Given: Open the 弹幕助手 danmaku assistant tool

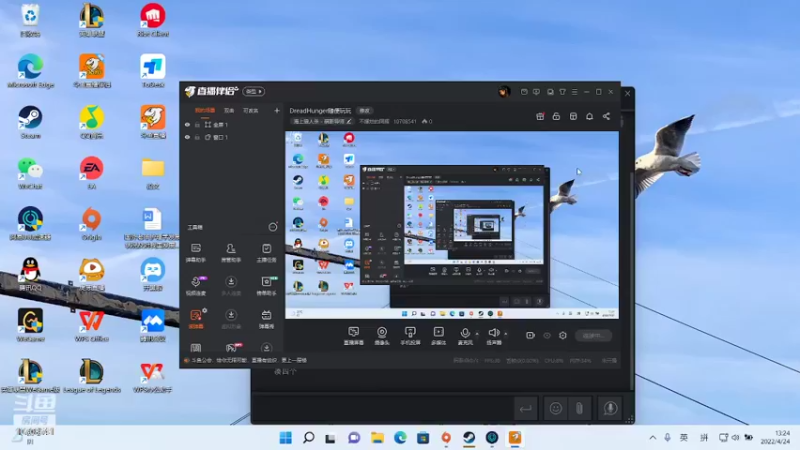Looking at the screenshot, I should pyautogui.click(x=195, y=253).
